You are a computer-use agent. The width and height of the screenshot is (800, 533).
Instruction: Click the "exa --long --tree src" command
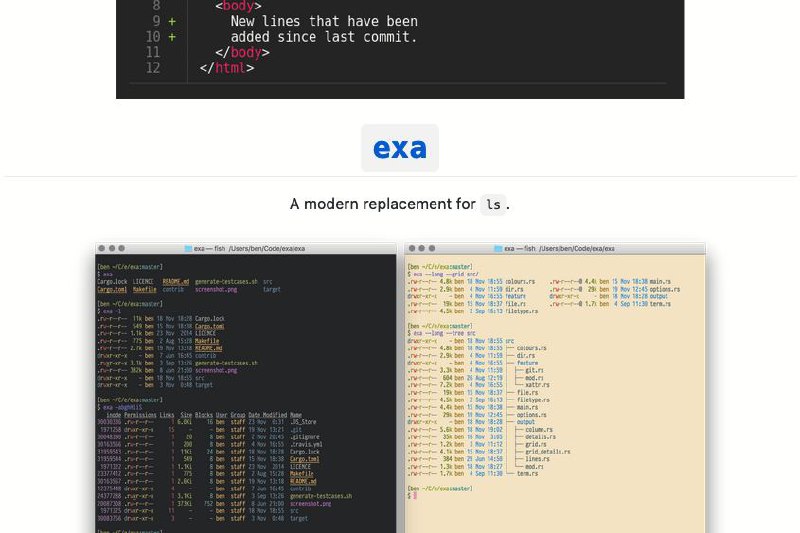[x=444, y=334]
